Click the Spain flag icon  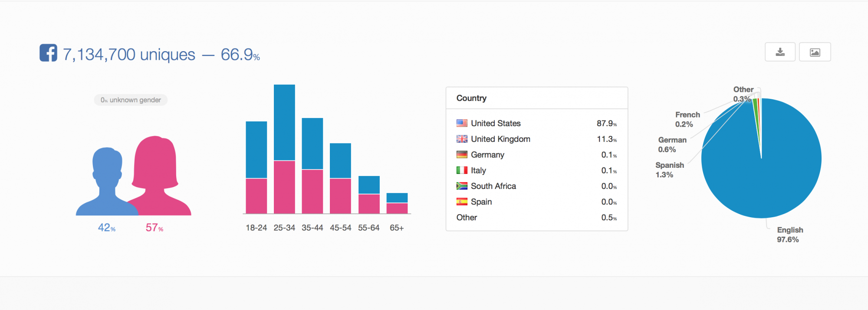tap(462, 202)
